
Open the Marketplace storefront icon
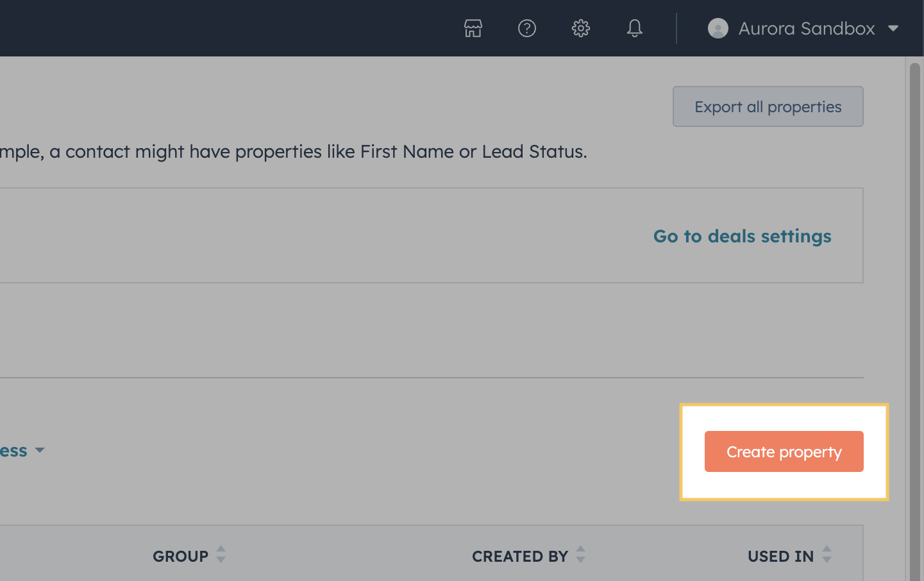473,28
